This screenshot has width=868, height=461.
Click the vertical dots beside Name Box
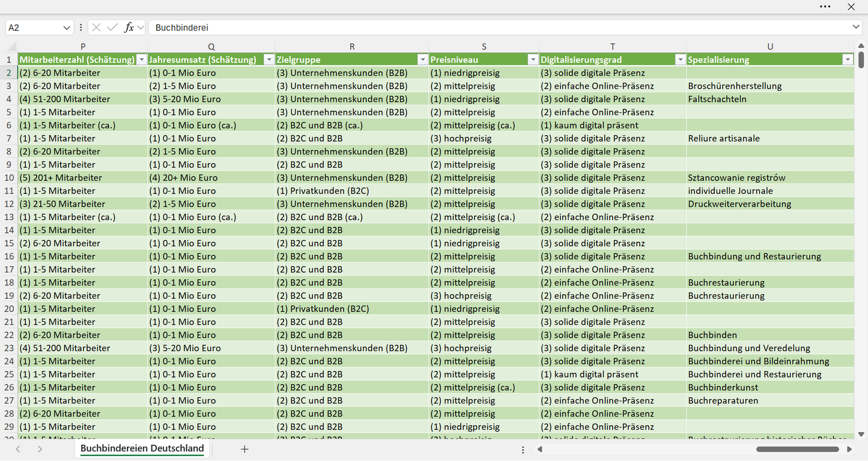tap(80, 28)
